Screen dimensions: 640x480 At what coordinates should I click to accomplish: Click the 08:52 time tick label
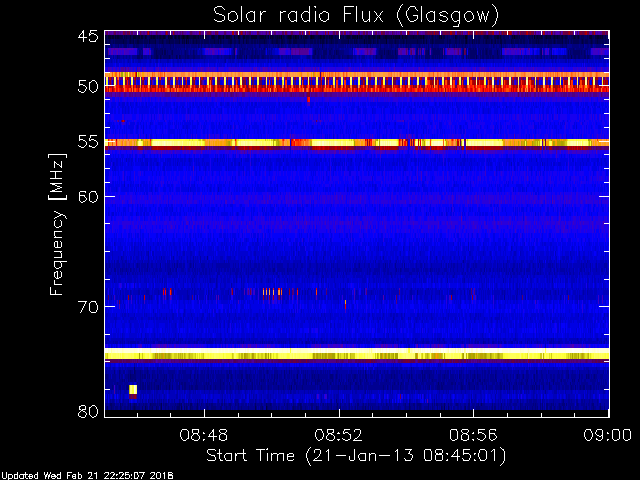[338, 435]
